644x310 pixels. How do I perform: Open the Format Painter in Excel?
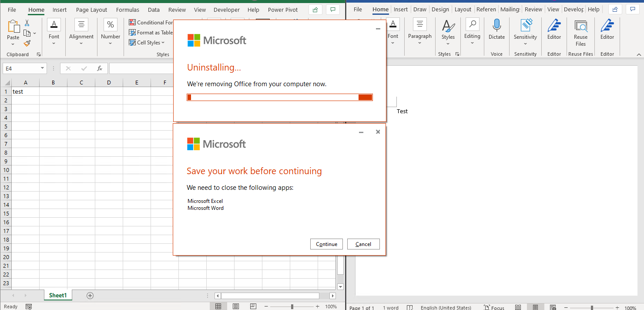click(26, 43)
